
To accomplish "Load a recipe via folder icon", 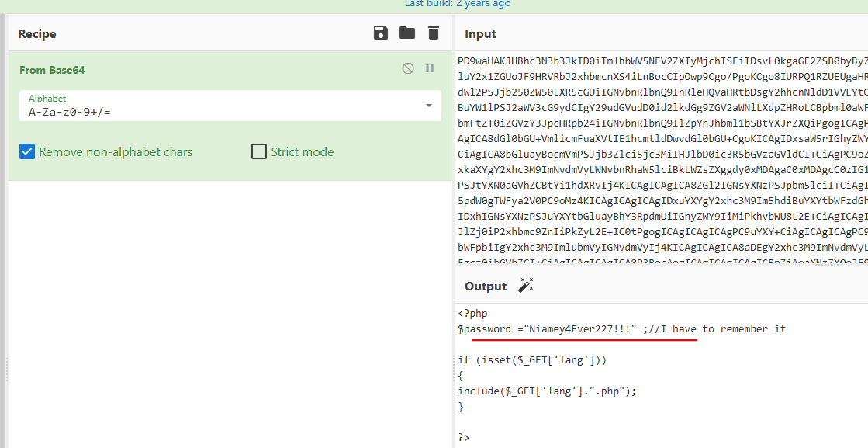I will (x=407, y=33).
